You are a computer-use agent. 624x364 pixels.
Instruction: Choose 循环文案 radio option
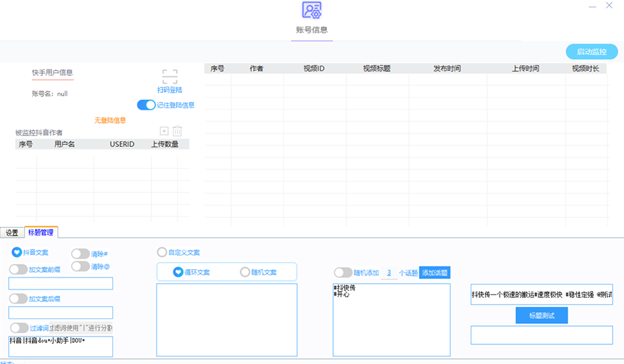click(178, 272)
